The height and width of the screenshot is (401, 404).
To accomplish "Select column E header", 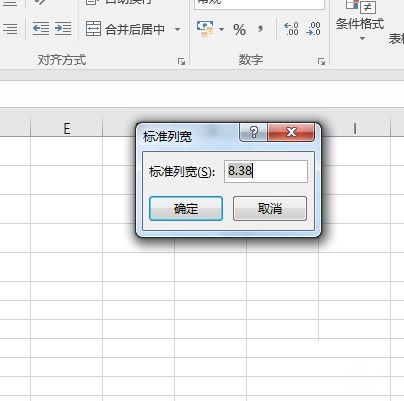I will (67, 129).
